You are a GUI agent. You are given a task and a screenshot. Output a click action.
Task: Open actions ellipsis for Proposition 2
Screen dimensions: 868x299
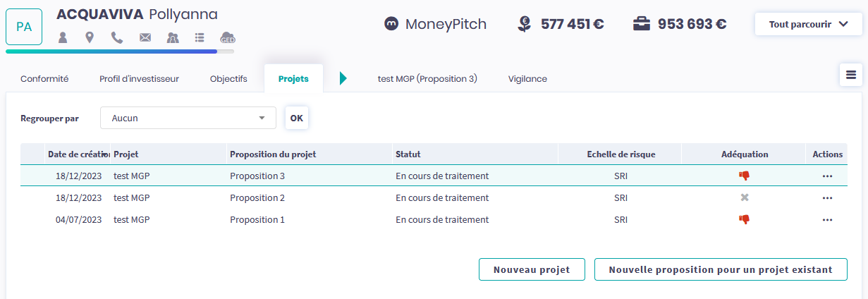pos(827,198)
